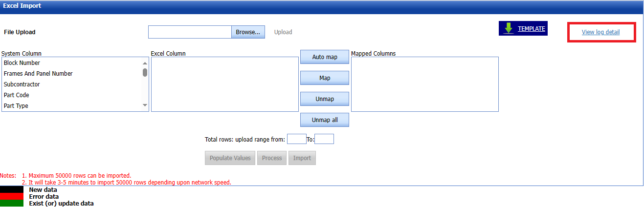Select Part Code list item
This screenshot has width=644, height=207.
(x=17, y=95)
